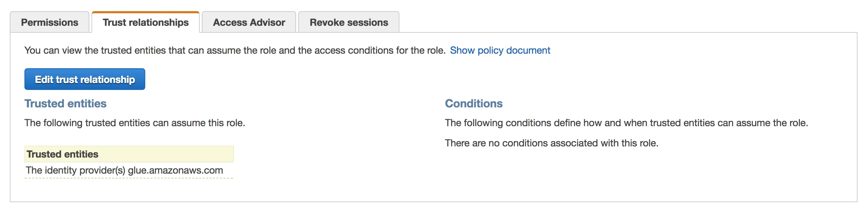This screenshot has height=221, width=868.
Task: Click the sentence describing how conditions apply
Action: [626, 123]
